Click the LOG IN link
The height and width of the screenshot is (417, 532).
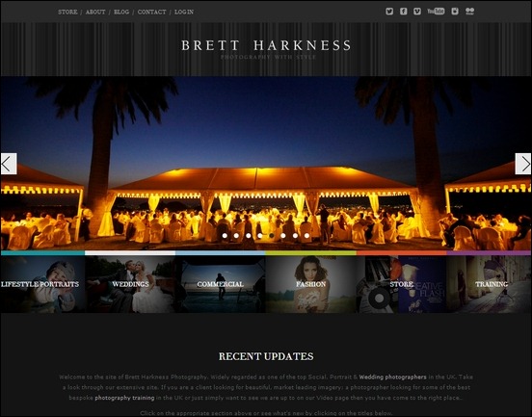(184, 12)
